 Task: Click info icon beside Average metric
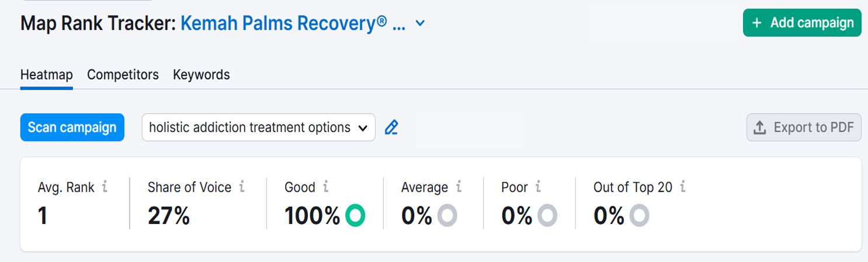click(x=459, y=187)
